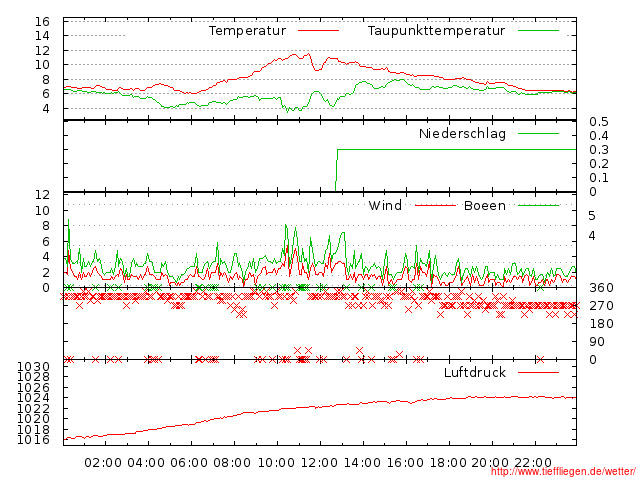Click the 0.5 precipitation axis label
Viewport: 640px width, 480px height.
(x=599, y=122)
